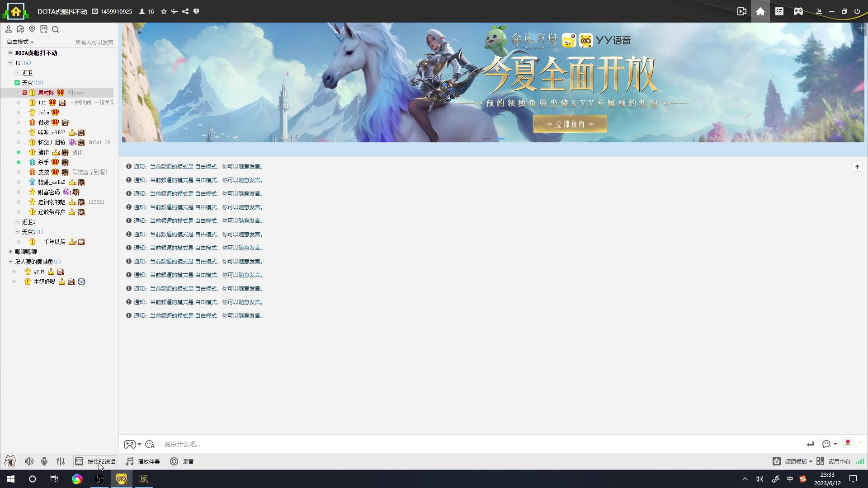Image resolution: width=868 pixels, height=488 pixels.
Task: Click the download arrow icon in title bar
Action: point(819,11)
